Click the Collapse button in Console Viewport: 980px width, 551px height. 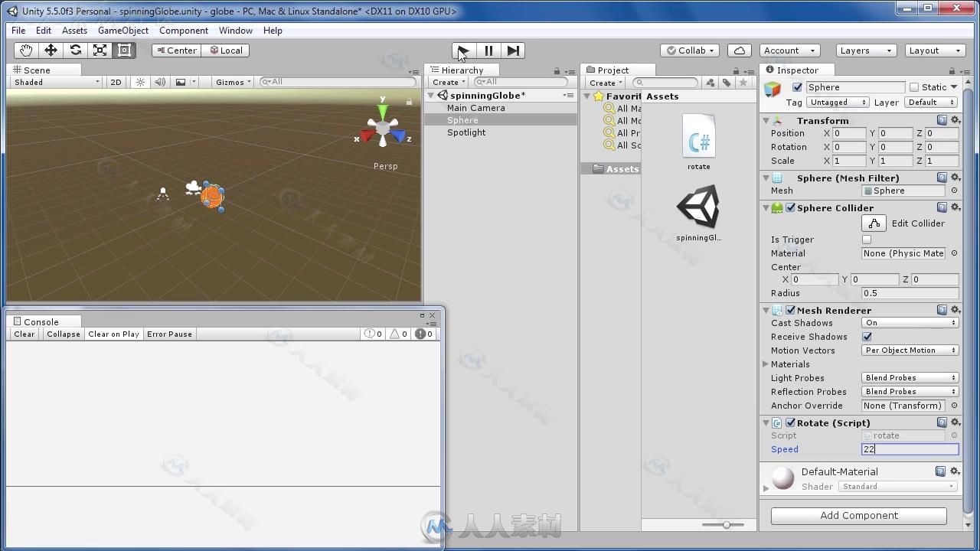(x=64, y=334)
